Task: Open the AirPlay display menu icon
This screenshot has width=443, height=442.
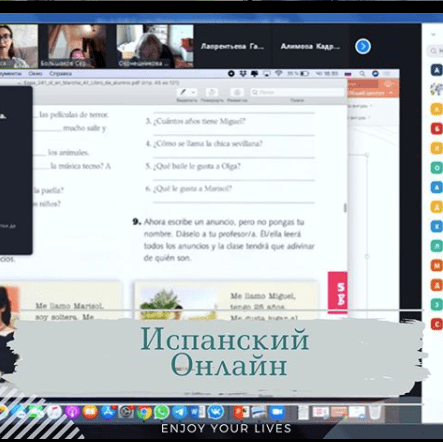Action: (266, 73)
